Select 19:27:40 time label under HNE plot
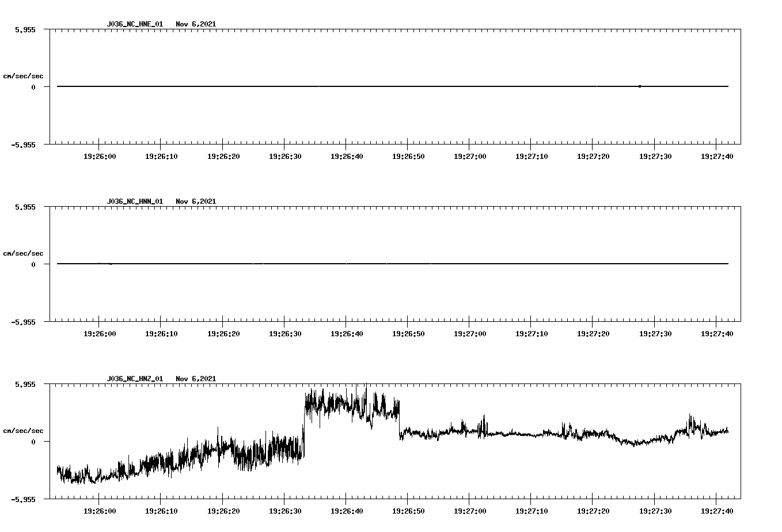This screenshot has width=782, height=532. point(716,156)
